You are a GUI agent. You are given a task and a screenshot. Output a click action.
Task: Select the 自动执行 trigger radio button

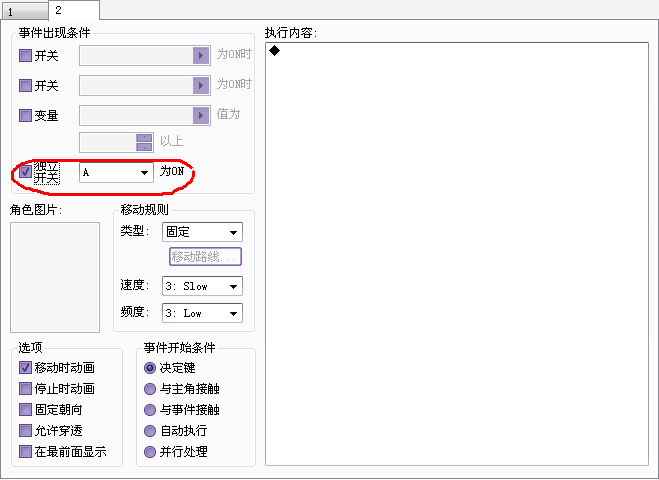coord(150,431)
